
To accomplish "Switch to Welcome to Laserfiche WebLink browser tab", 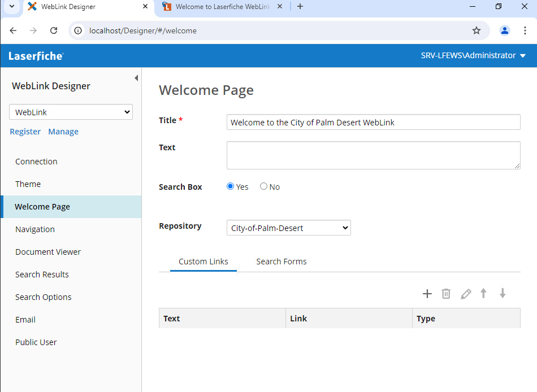I will (223, 7).
